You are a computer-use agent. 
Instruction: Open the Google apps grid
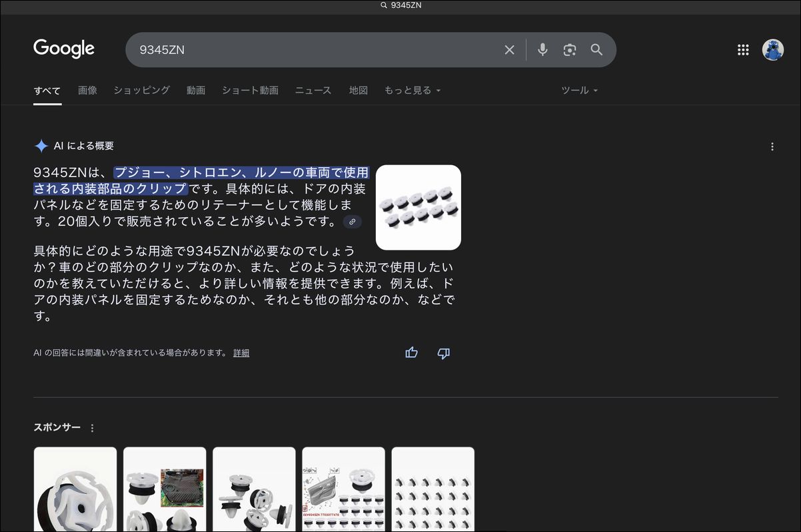point(743,50)
